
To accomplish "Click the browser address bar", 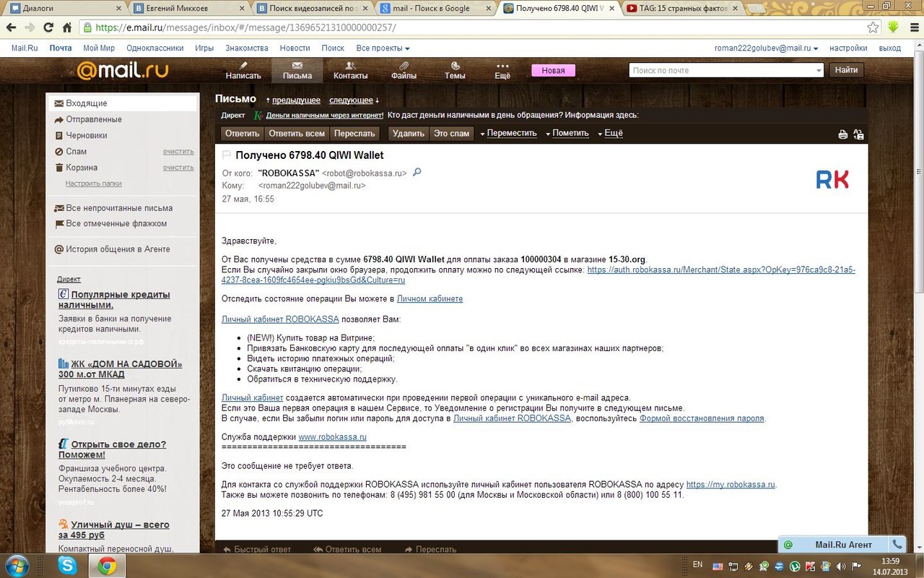I will point(476,27).
